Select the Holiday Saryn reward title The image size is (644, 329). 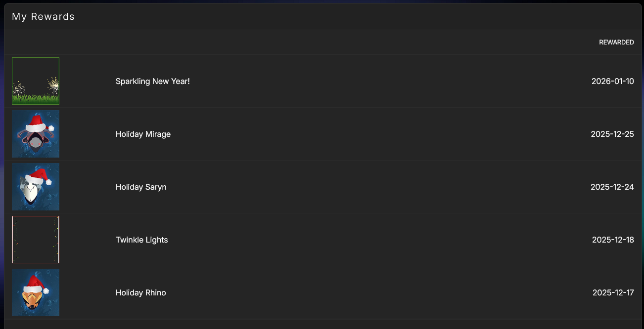tap(141, 187)
